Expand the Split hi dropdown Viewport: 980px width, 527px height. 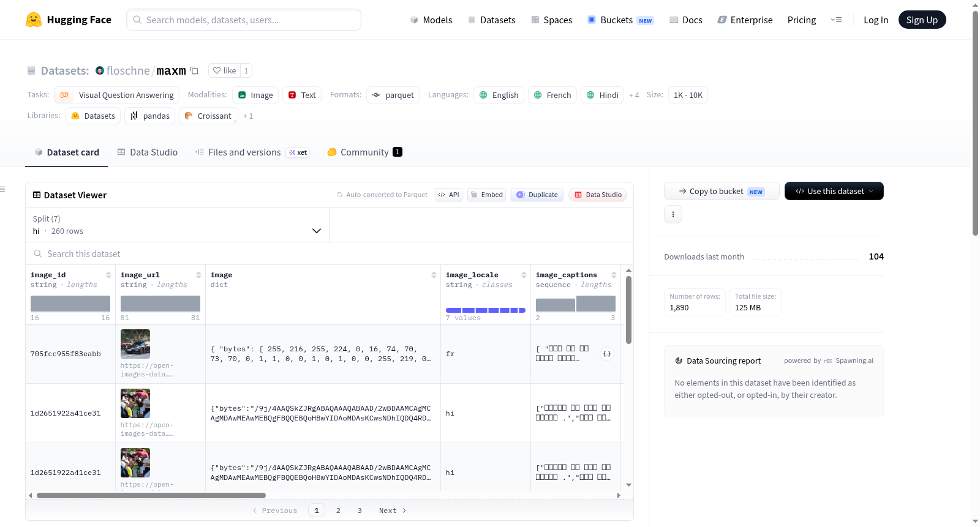point(177,225)
